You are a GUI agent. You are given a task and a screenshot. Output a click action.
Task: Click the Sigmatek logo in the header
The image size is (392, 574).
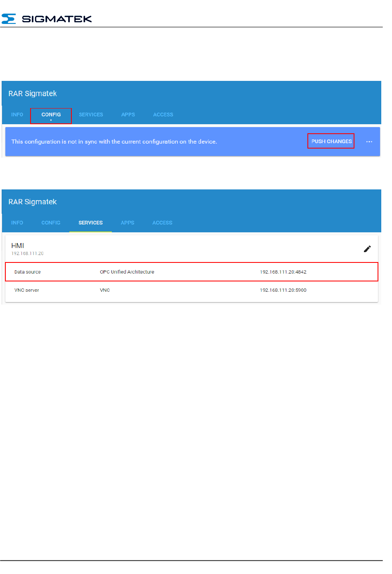47,19
